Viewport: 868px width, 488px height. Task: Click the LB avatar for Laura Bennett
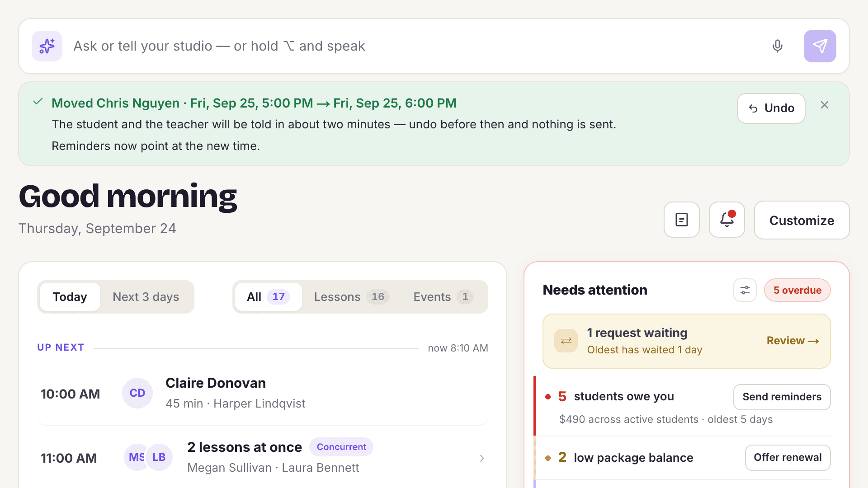(159, 457)
